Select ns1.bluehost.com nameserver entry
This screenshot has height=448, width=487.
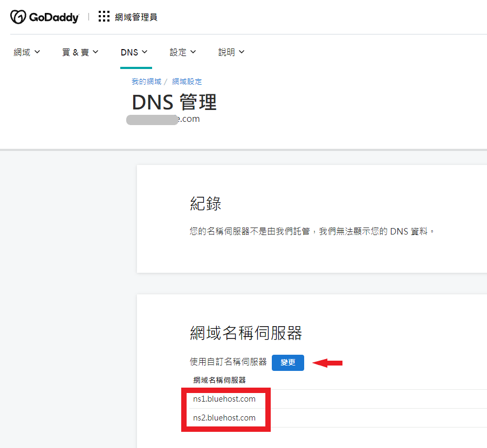(224, 399)
